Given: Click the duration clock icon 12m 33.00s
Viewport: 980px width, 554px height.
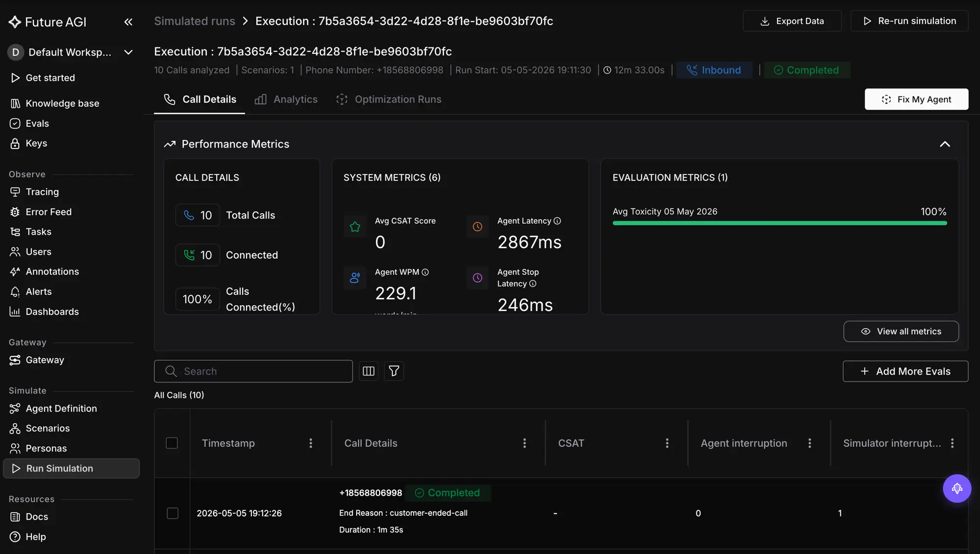Looking at the screenshot, I should (607, 70).
